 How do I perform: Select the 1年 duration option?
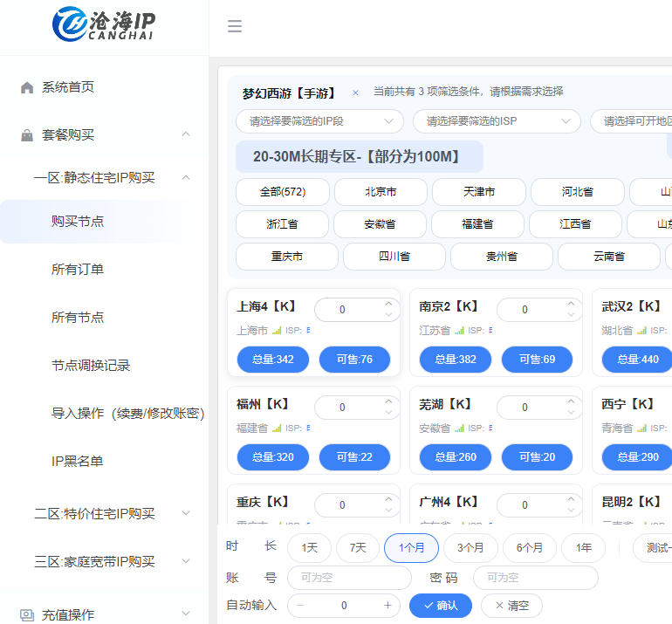[x=583, y=548]
